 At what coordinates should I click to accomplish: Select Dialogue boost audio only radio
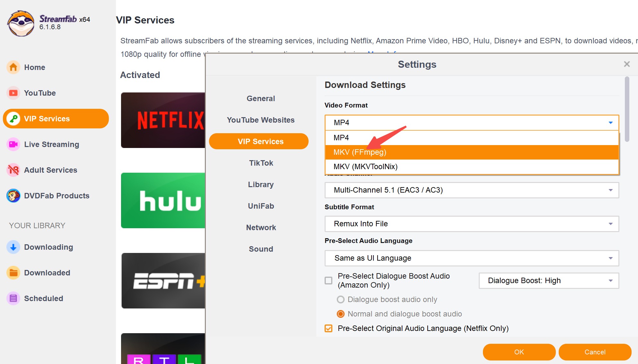pos(340,299)
